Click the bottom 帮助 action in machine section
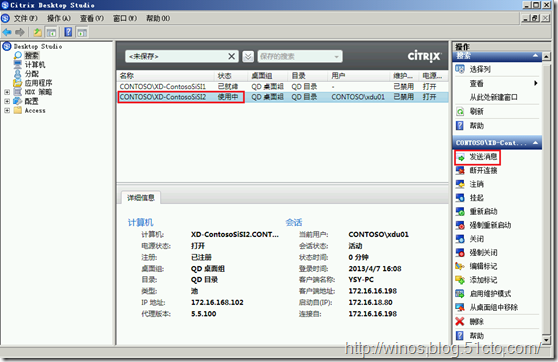Image resolution: width=558 pixels, height=362 pixels. click(477, 336)
